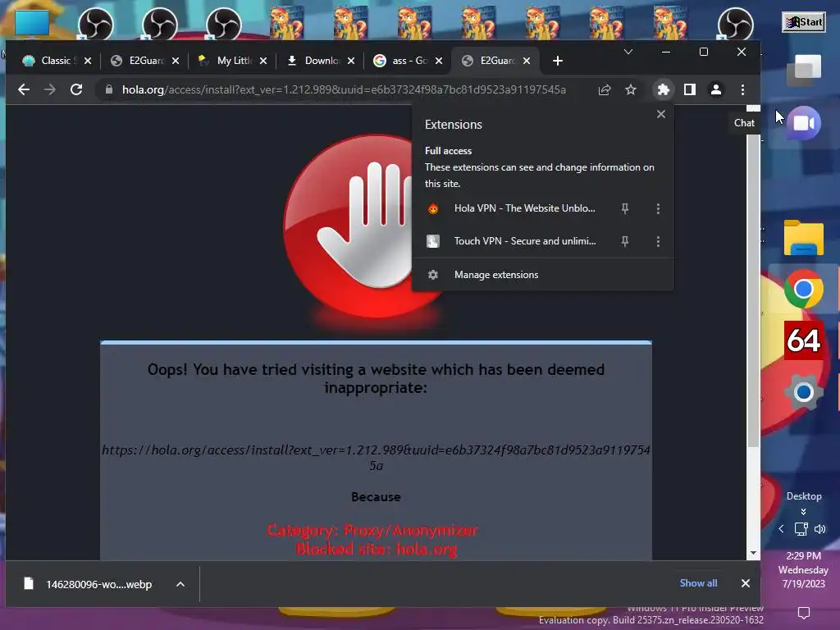Screen dimensions: 840x630
Task: Click Show all downloads
Action: tap(698, 583)
